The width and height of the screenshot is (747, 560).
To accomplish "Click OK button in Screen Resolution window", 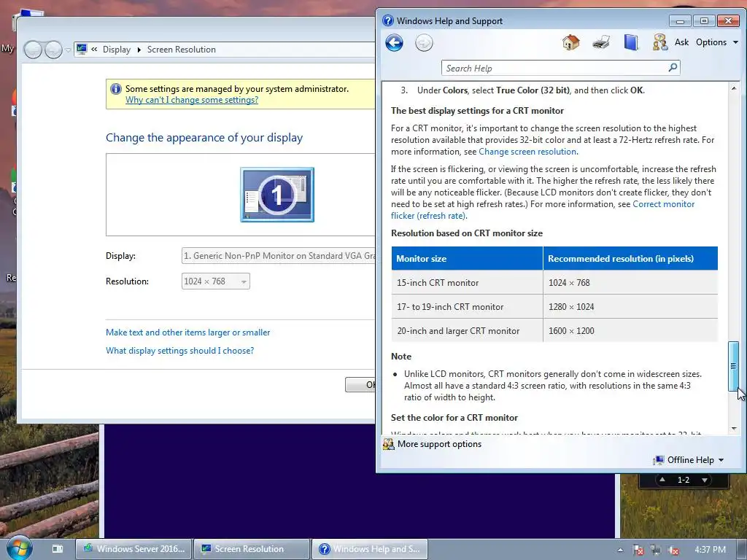I will [360, 385].
